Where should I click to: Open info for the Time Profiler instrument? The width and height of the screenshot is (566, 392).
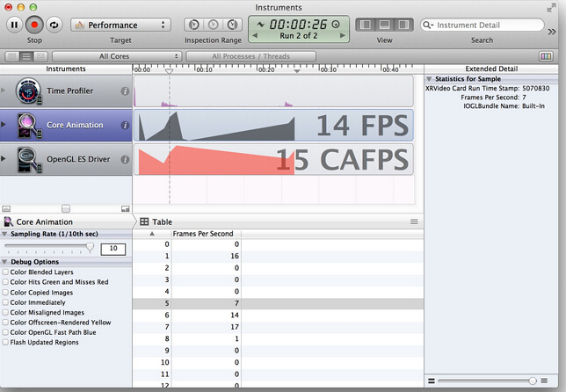(125, 91)
